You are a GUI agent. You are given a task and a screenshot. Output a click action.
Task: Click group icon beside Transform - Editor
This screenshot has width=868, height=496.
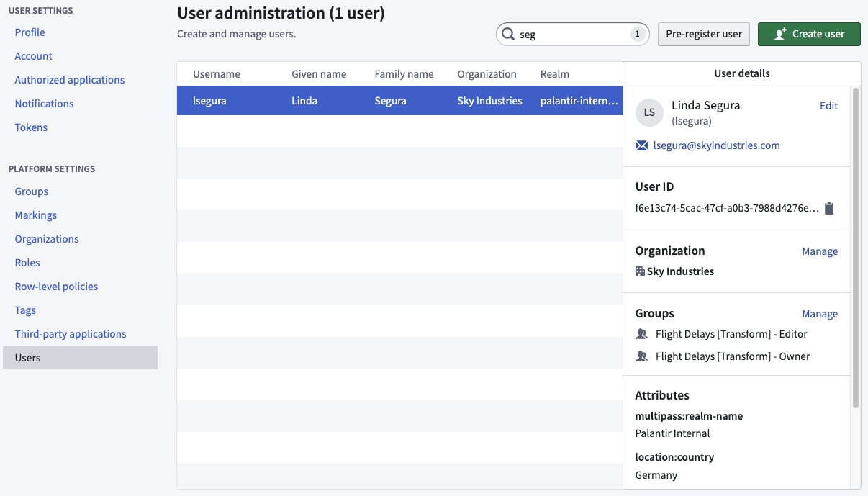tap(643, 334)
